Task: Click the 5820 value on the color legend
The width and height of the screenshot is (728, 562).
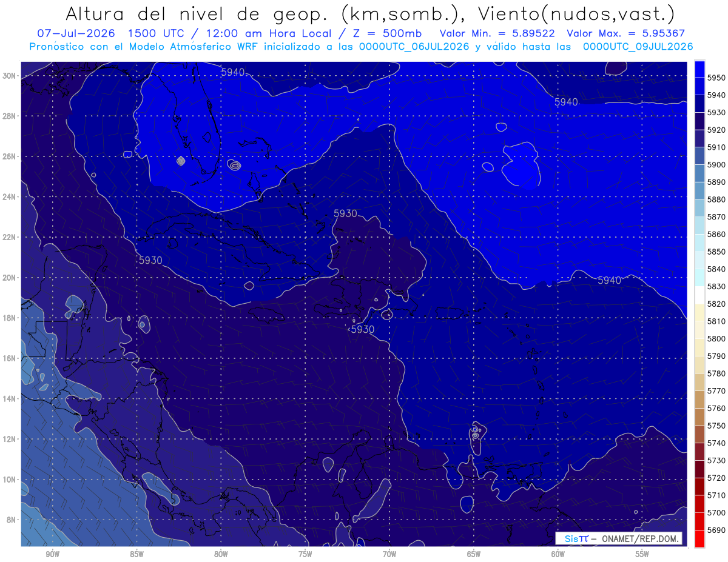Action: 716,304
